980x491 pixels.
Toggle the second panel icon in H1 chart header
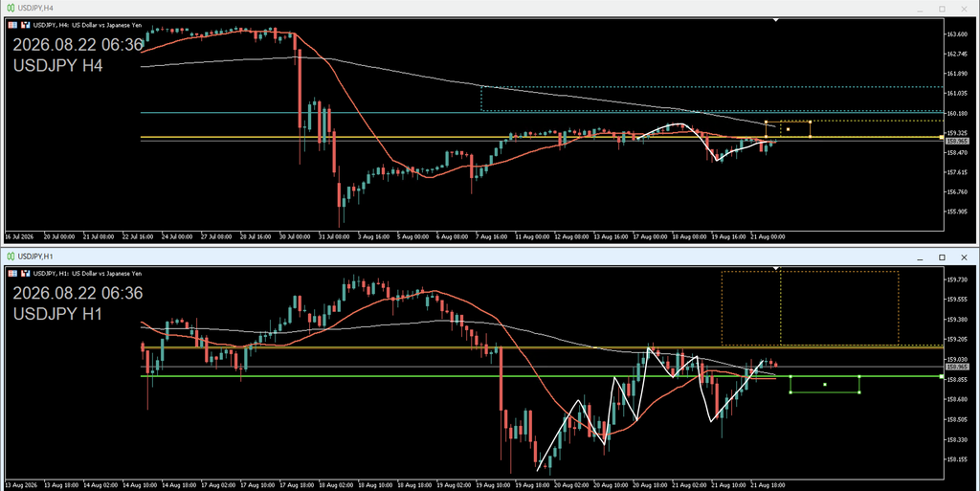tap(26, 274)
